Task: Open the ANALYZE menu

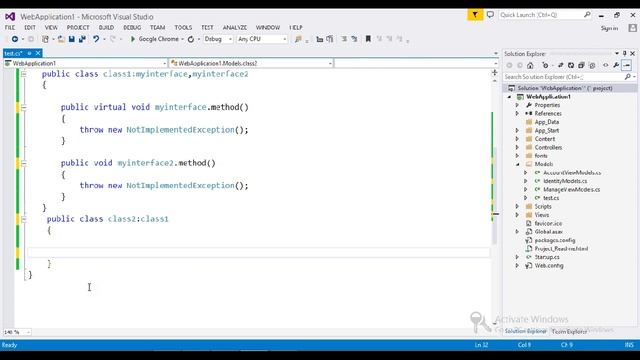Action: [x=235, y=27]
